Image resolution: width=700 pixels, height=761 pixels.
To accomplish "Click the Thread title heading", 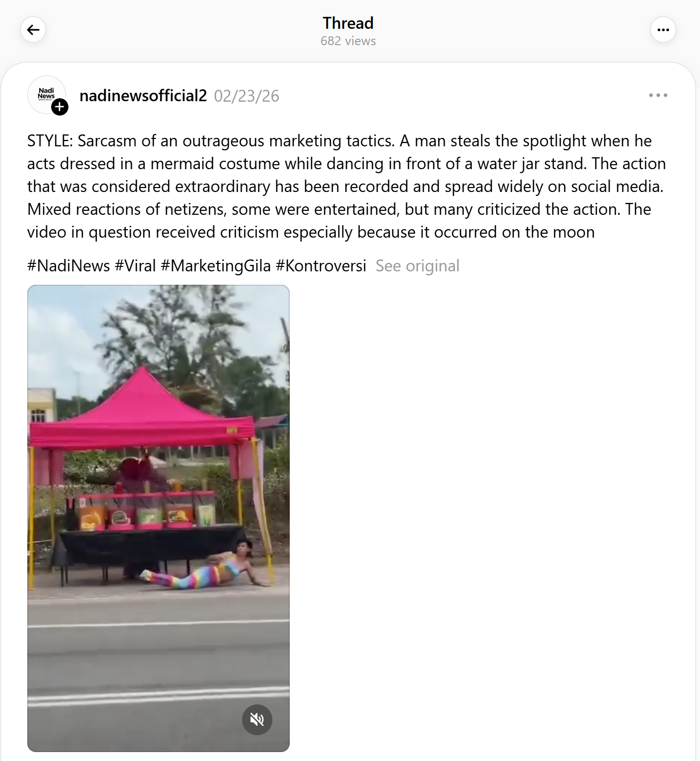I will coord(348,23).
